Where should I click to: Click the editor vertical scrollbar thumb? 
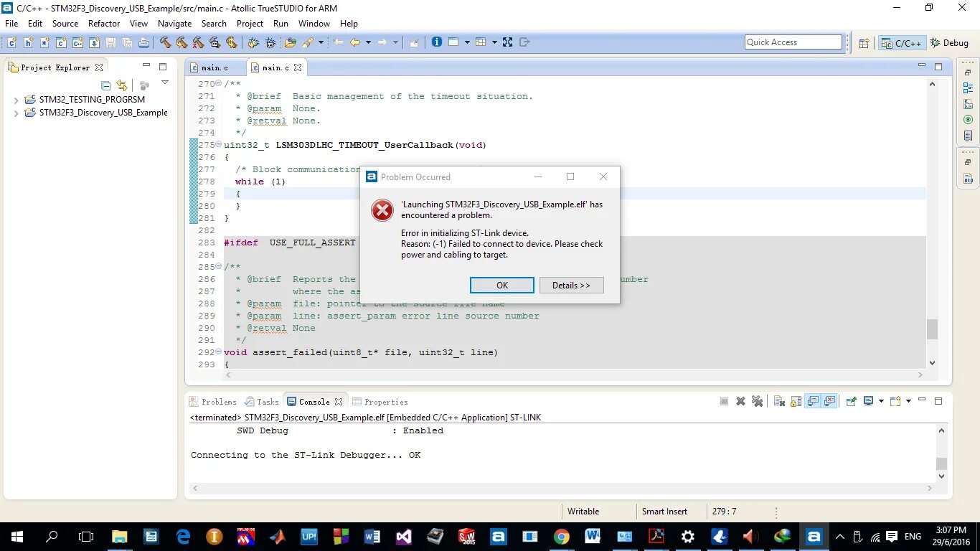pyautogui.click(x=932, y=329)
